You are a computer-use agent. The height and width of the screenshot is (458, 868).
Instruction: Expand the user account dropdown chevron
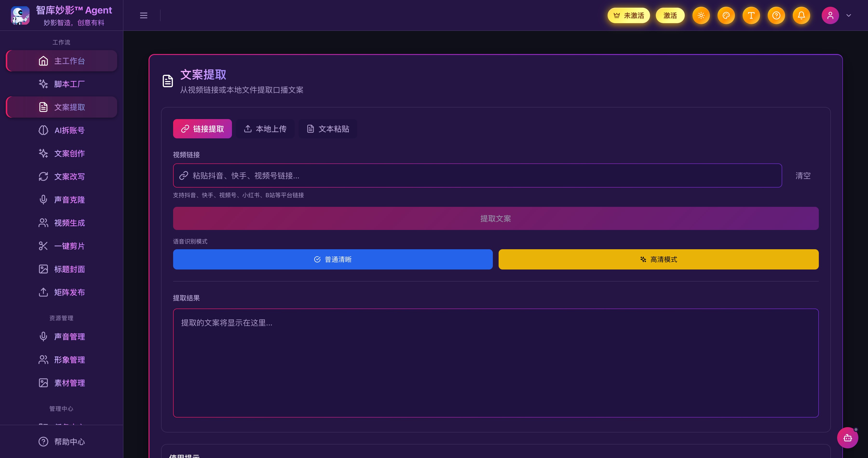849,15
